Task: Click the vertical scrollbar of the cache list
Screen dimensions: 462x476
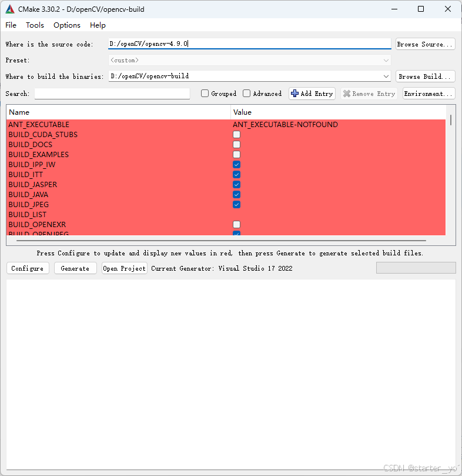Action: pyautogui.click(x=451, y=120)
